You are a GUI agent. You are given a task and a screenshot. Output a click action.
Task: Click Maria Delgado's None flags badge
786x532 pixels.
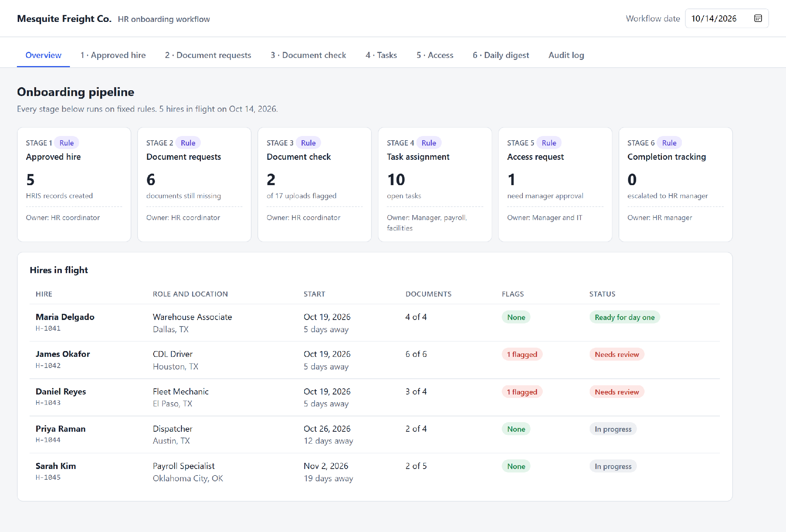coord(516,317)
